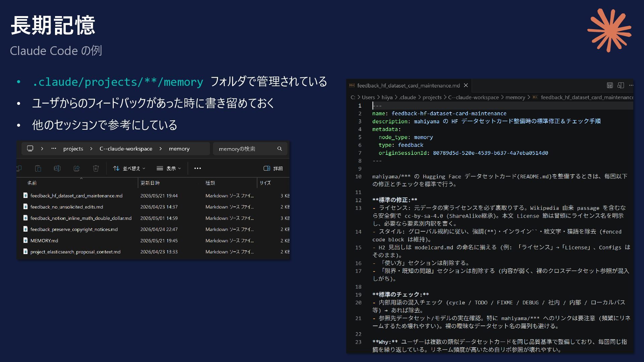Click the file icon next to MEMORY.md
This screenshot has width=644, height=362.
(25, 240)
